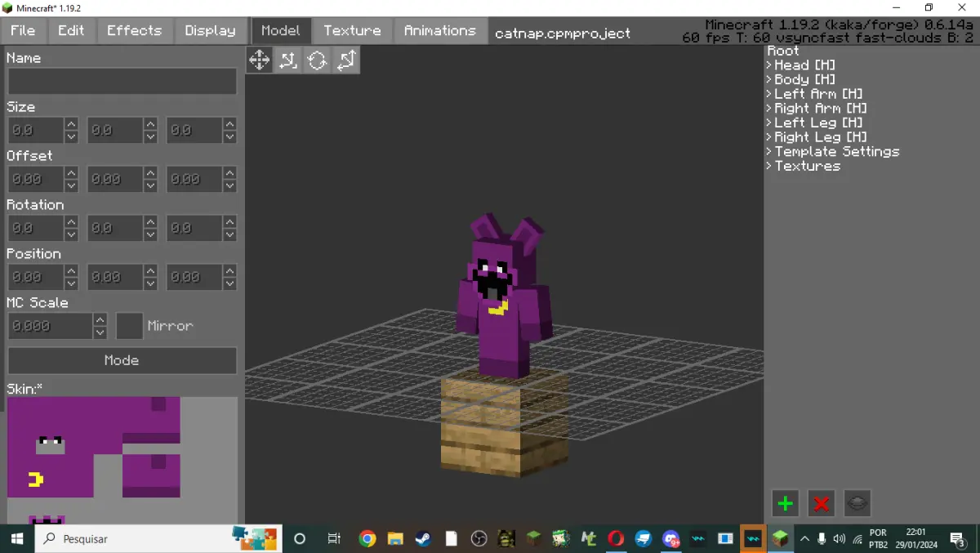Open the Effects menu
This screenshot has width=980, height=553.
[x=134, y=31]
